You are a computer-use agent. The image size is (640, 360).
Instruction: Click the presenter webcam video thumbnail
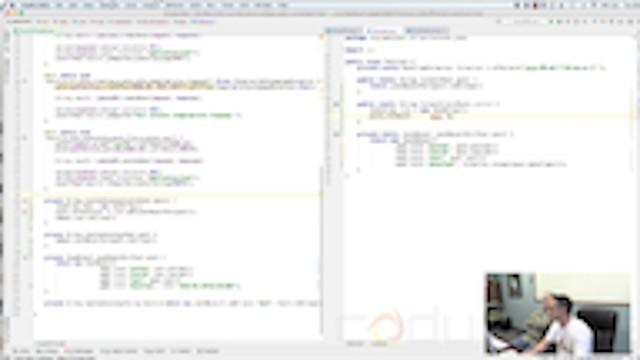pos(558,313)
